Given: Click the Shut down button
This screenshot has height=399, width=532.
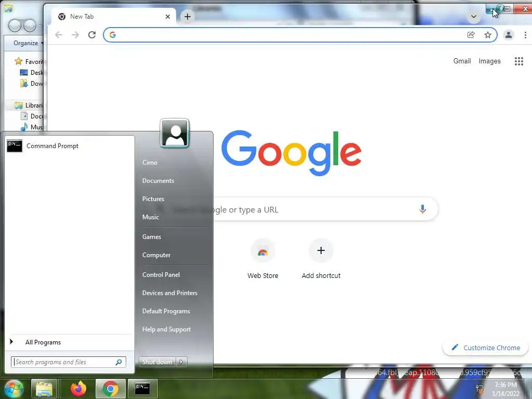Looking at the screenshot, I should tap(157, 362).
